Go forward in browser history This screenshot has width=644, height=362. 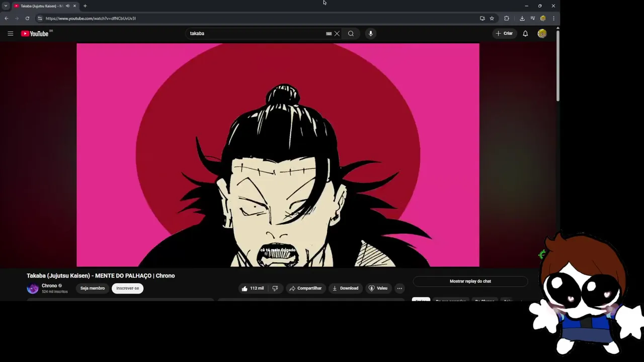(x=17, y=19)
